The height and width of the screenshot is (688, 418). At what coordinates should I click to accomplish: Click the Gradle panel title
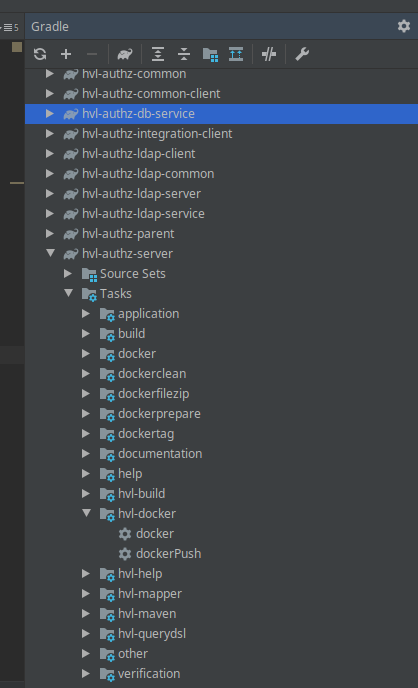(50, 26)
